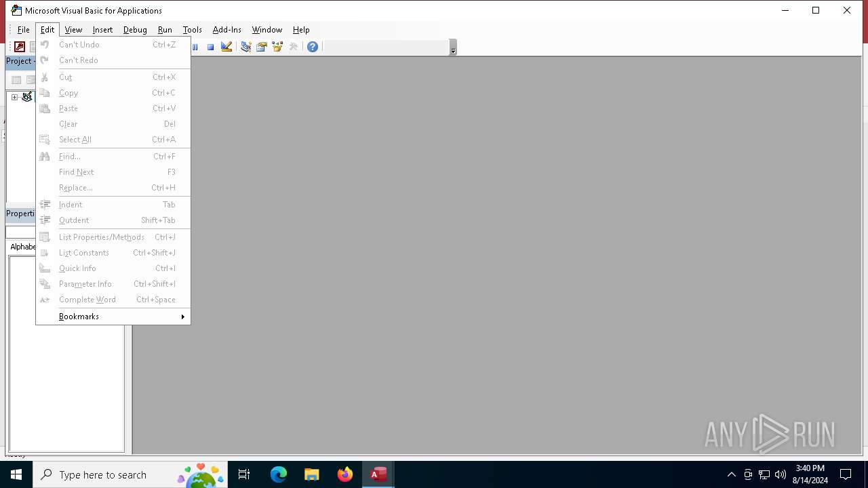The height and width of the screenshot is (488, 868).
Task: Switch to Access app on taskbar
Action: coord(378,474)
